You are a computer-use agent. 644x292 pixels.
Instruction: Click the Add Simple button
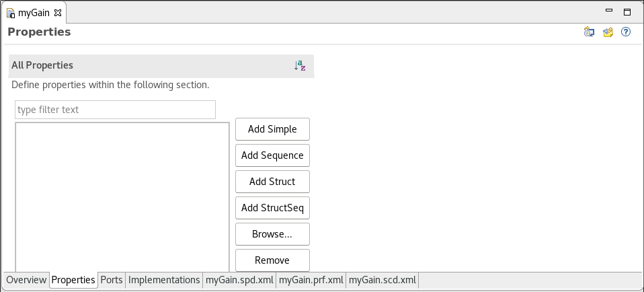[x=272, y=129]
